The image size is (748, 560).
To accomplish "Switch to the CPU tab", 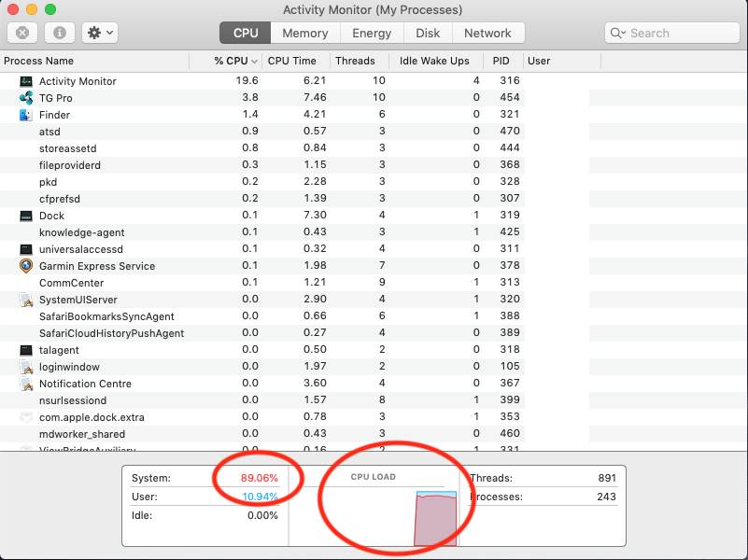I will coord(246,33).
